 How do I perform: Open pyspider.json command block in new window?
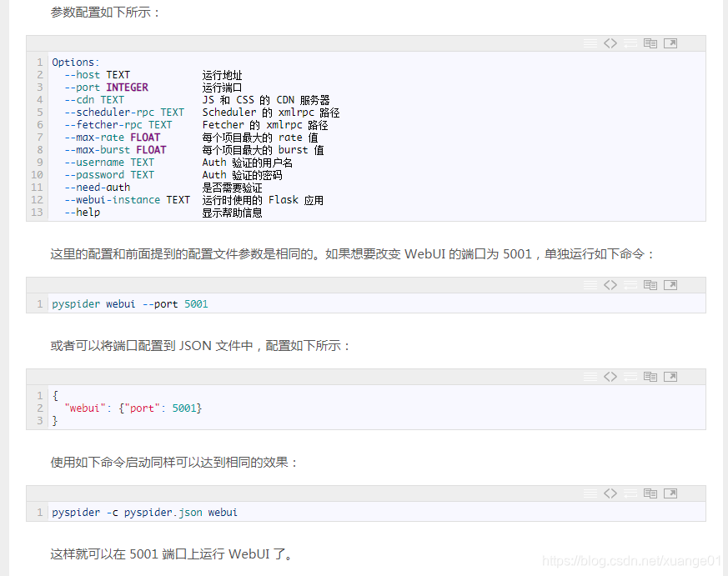670,493
